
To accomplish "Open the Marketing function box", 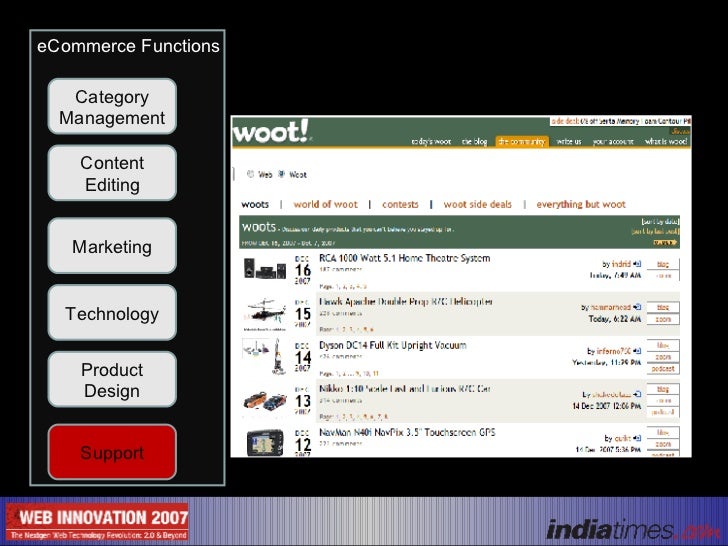I will tap(112, 246).
